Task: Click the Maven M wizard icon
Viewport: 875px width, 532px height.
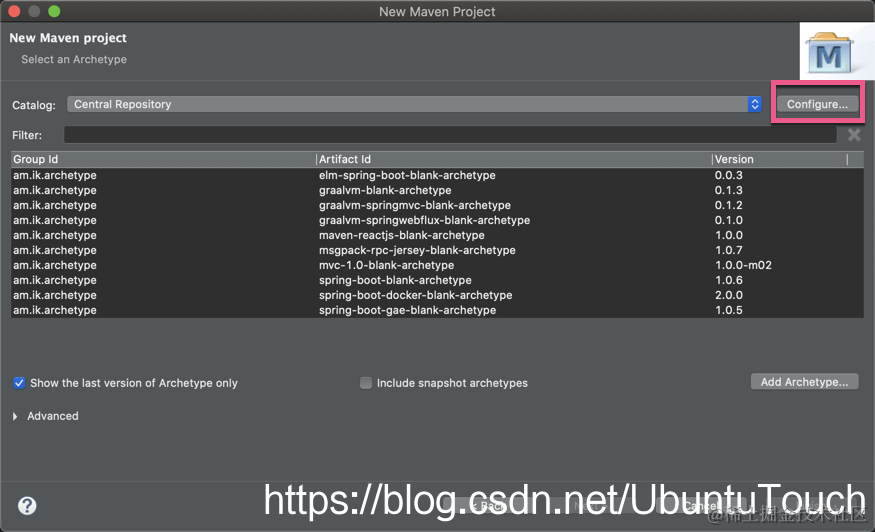Action: [x=829, y=54]
